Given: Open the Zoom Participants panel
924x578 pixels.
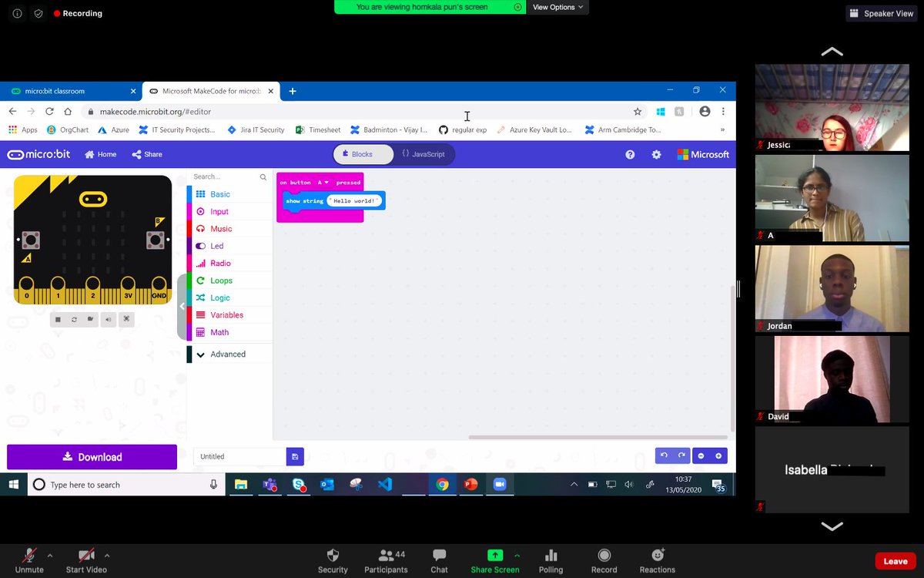Looking at the screenshot, I should click(x=386, y=560).
